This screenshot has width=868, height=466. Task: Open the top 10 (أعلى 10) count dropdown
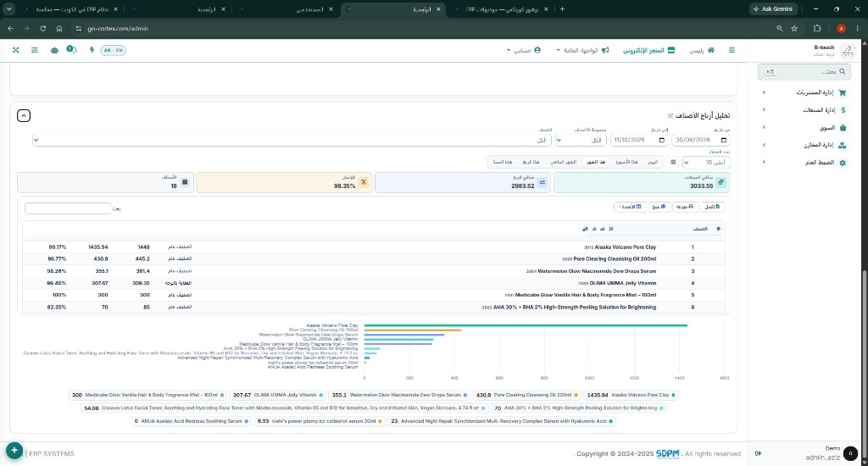[x=706, y=162]
